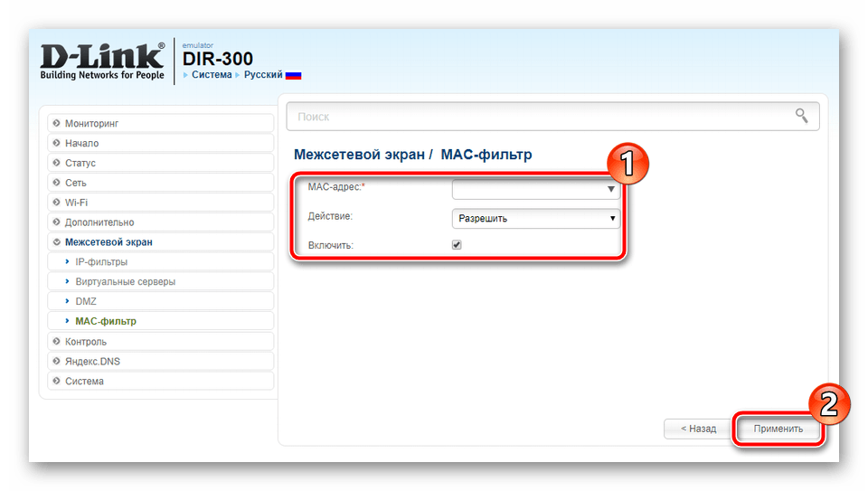The height and width of the screenshot is (491, 868).
Task: Click the МАС-адрес field label
Action: [x=336, y=187]
